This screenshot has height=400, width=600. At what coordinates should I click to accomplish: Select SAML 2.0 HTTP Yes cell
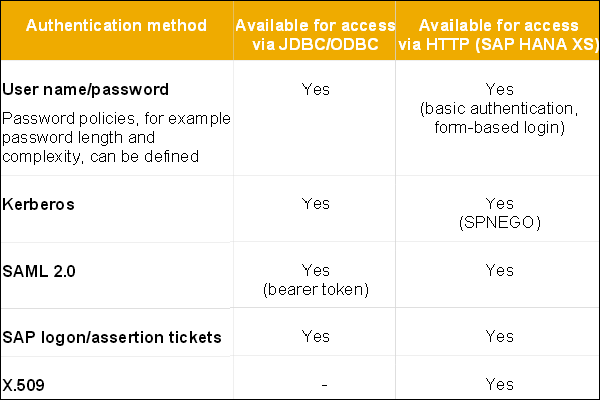click(x=498, y=270)
